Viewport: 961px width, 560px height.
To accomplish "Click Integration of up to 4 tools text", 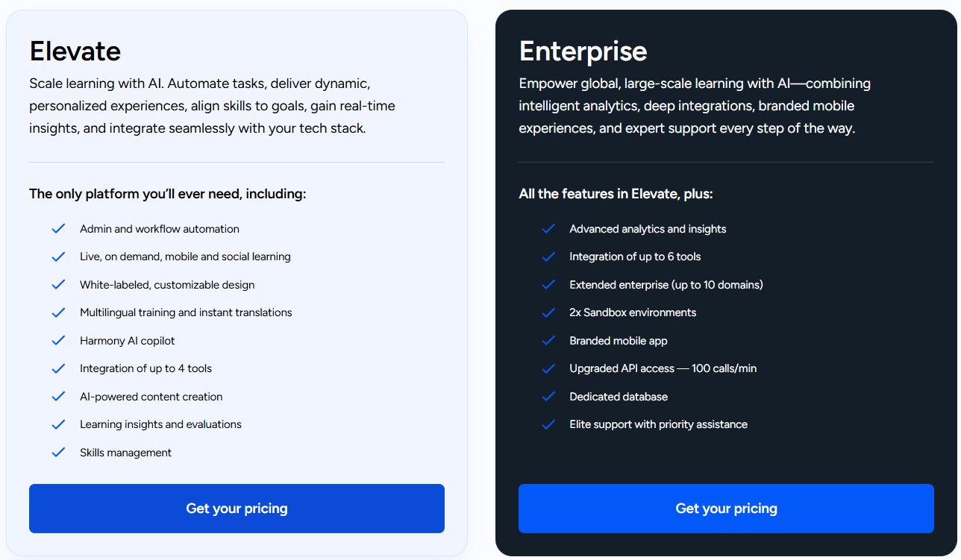I will tap(145, 368).
